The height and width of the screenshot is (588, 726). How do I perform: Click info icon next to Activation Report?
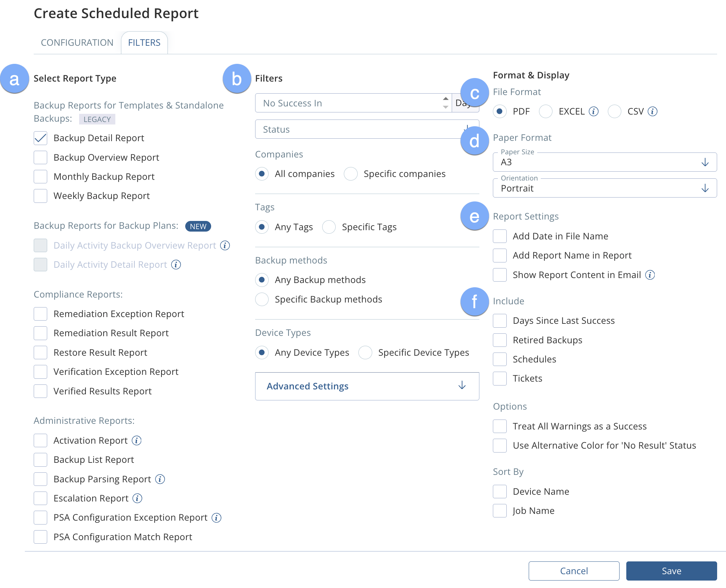click(137, 440)
